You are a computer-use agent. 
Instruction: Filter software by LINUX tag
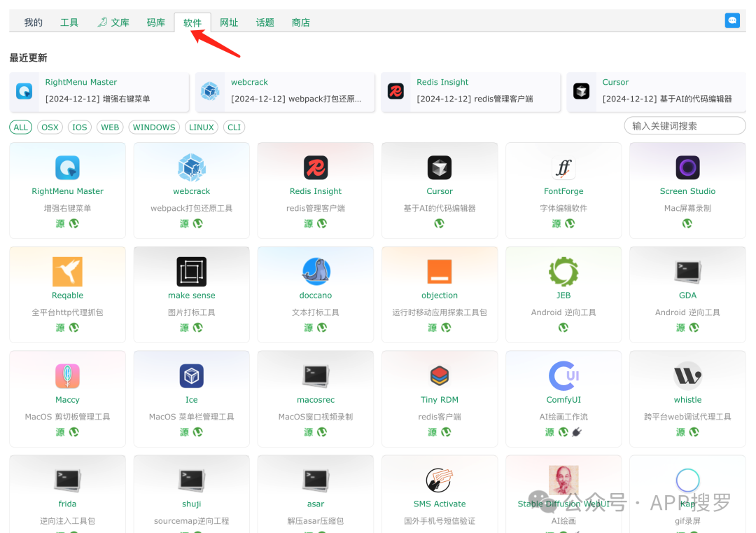pos(201,127)
